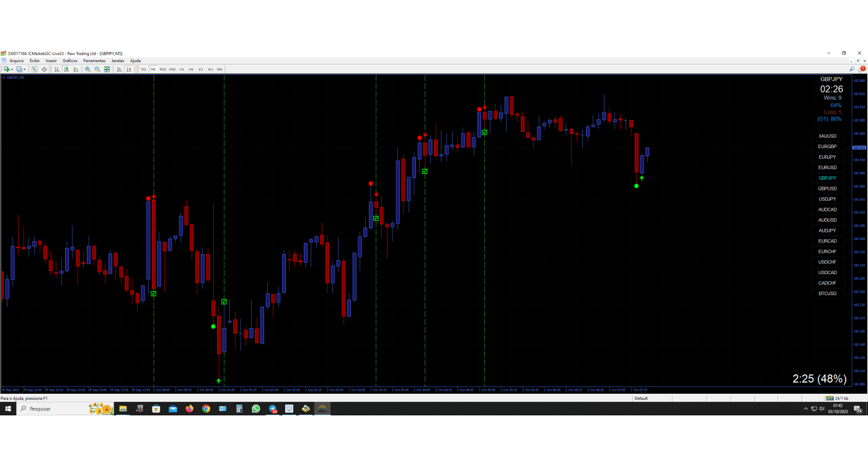Switch to the H1 timeframe button

point(182,69)
